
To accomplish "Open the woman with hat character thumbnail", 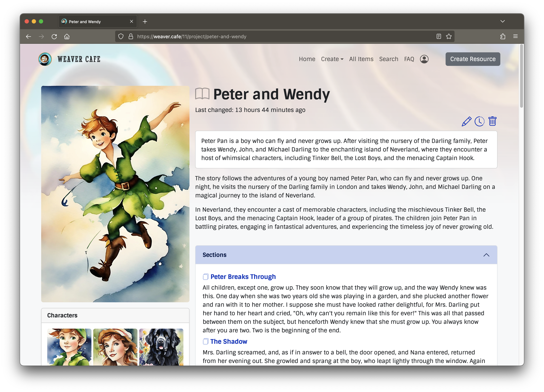I will click(115, 347).
